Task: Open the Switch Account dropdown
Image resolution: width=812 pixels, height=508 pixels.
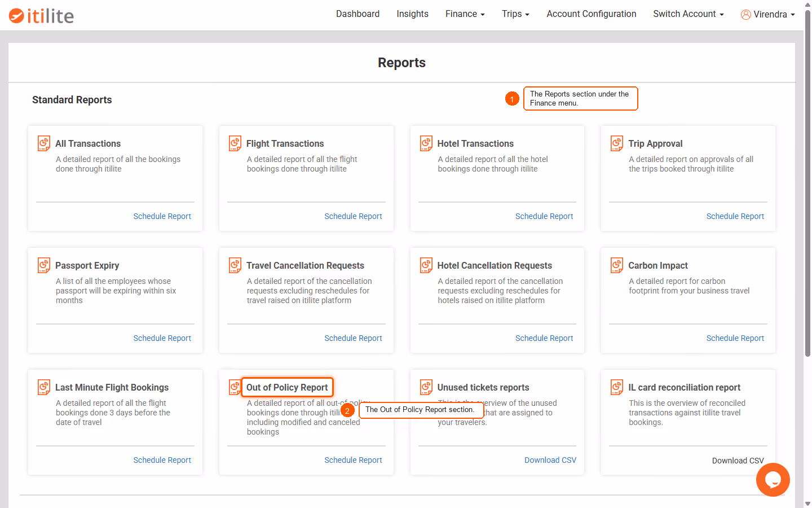Action: [688, 14]
